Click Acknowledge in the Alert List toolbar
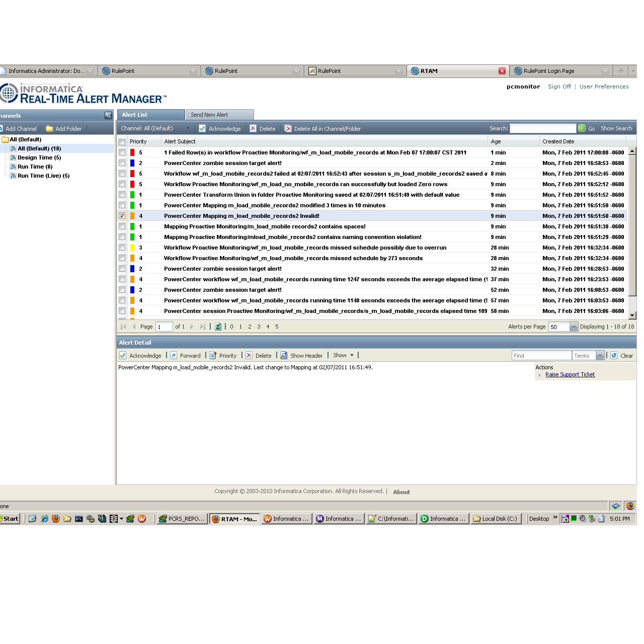The height and width of the screenshot is (644, 644). pos(220,129)
